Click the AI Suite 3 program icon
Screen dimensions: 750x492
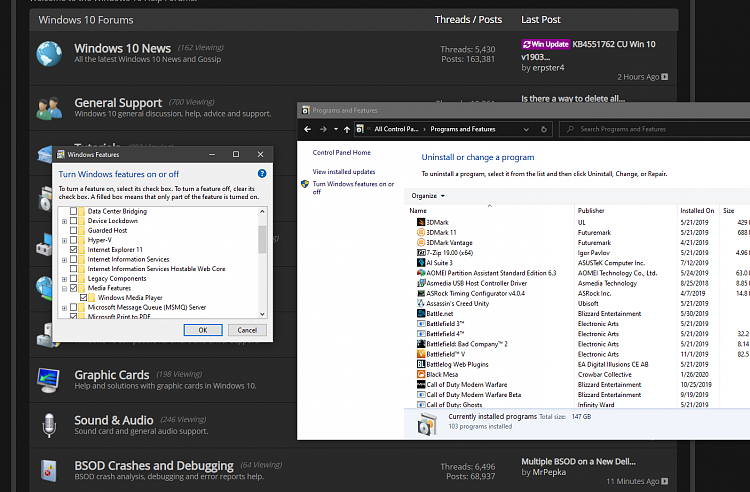(421, 262)
